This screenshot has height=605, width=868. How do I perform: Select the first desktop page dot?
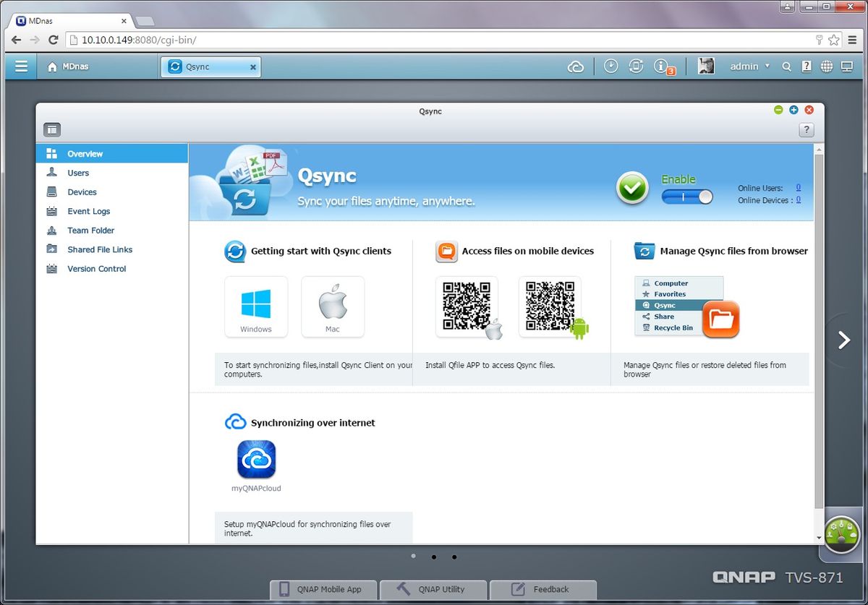pos(413,557)
